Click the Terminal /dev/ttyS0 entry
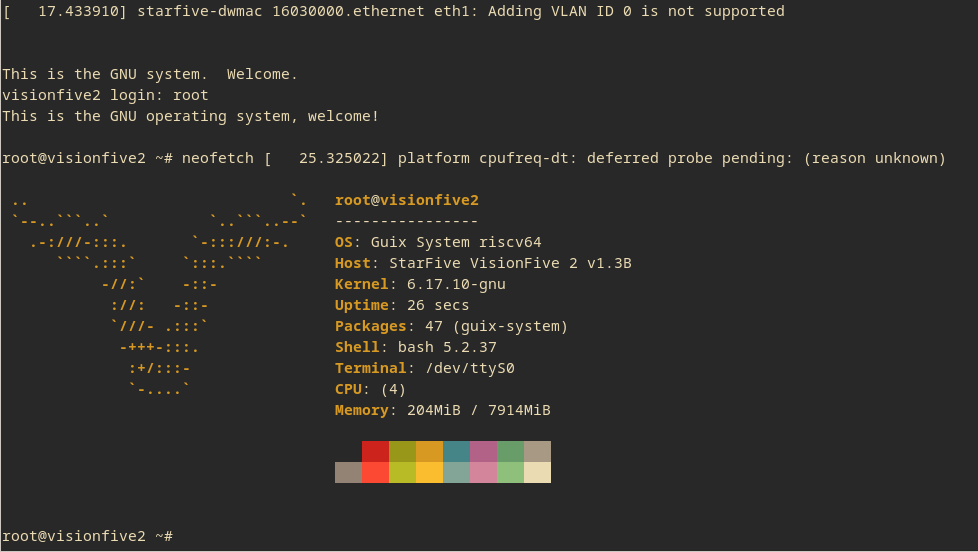The width and height of the screenshot is (978, 552). tap(424, 368)
